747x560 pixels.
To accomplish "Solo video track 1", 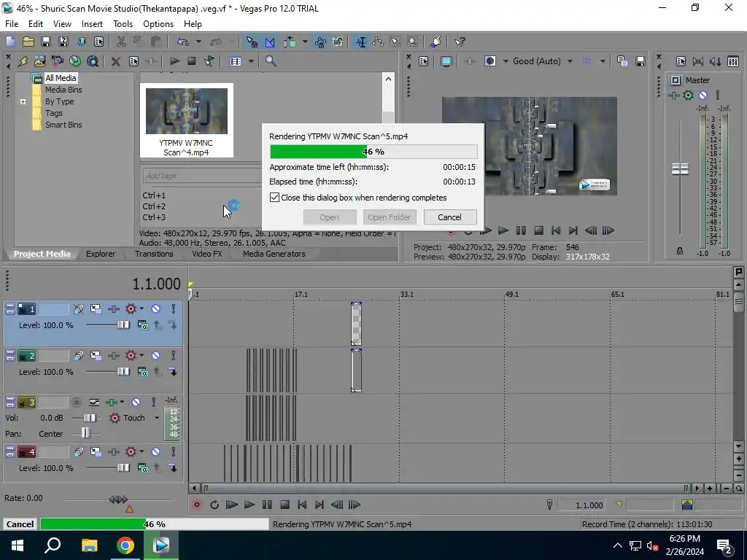I will click(174, 309).
